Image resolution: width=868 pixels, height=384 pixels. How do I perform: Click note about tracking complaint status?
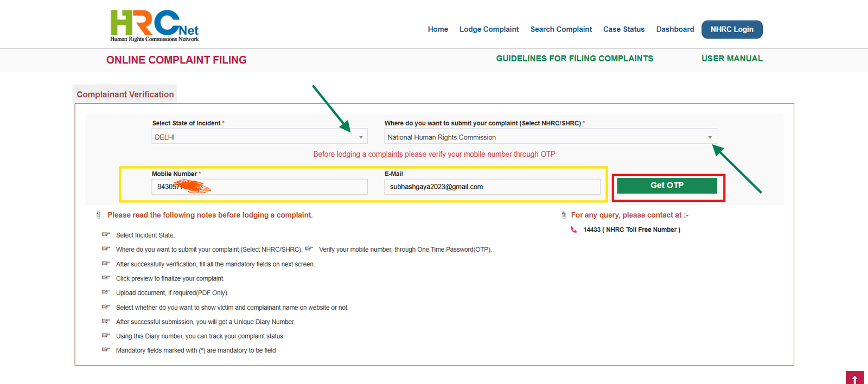point(200,336)
